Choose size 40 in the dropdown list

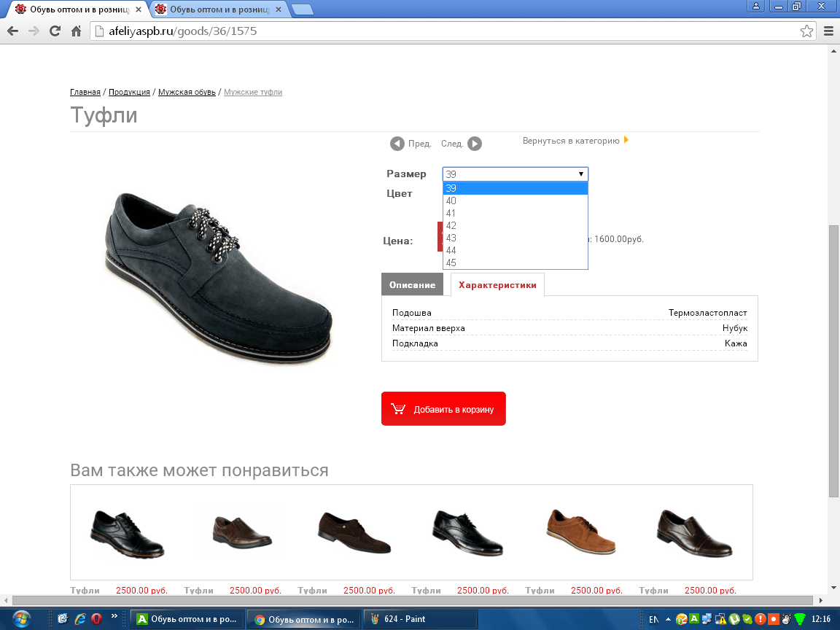pyautogui.click(x=516, y=201)
